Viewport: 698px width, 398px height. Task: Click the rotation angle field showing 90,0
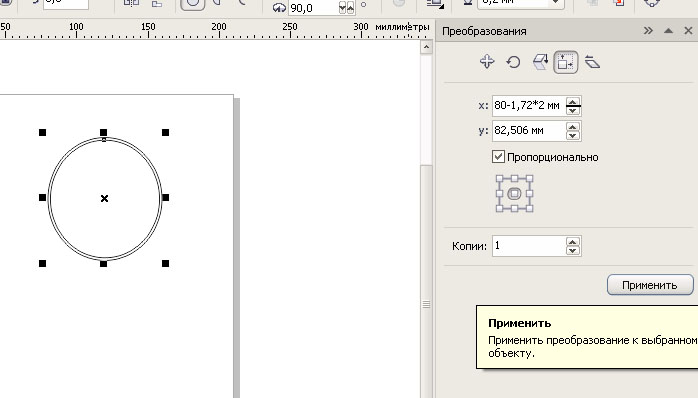(x=313, y=8)
